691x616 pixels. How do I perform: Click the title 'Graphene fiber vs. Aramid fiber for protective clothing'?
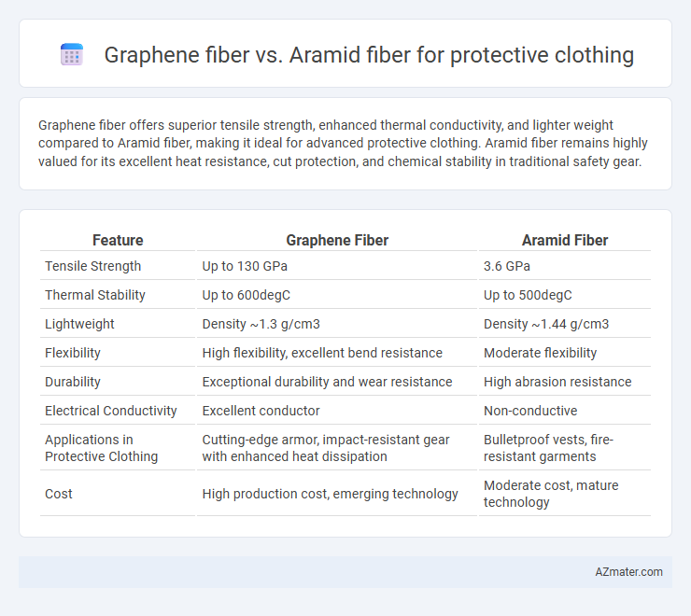click(369, 55)
